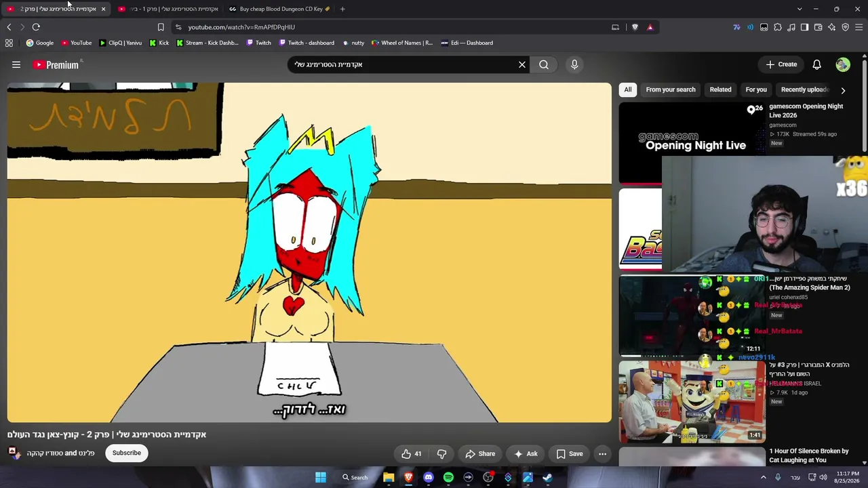Select the From your search chip
The image size is (868, 488).
point(671,89)
